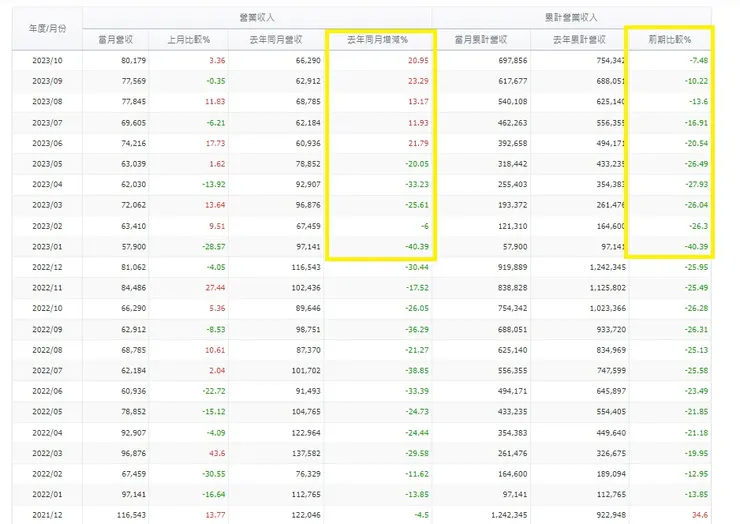Image resolution: width=740 pixels, height=524 pixels.
Task: Click the 去年同月營收 column header
Action: [x=276, y=40]
